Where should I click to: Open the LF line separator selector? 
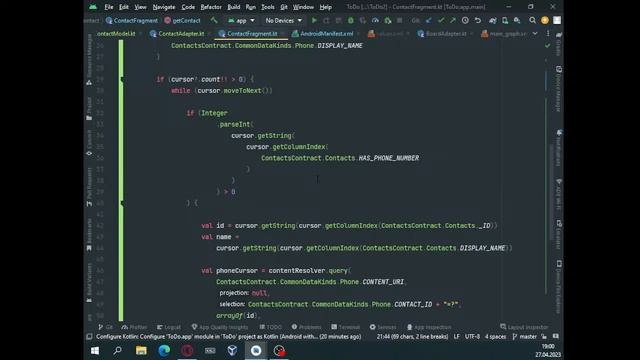(x=456, y=337)
